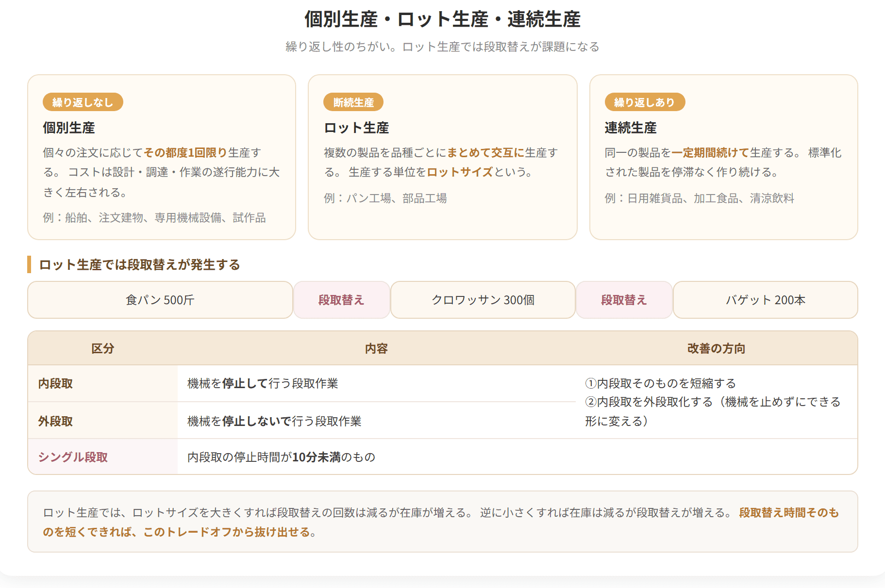Click the example line 例：パン工場、部品工場
The image size is (885, 588).
[x=385, y=198]
